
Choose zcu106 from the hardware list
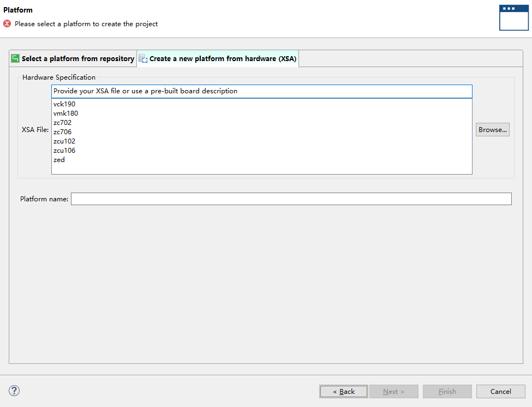pos(64,151)
